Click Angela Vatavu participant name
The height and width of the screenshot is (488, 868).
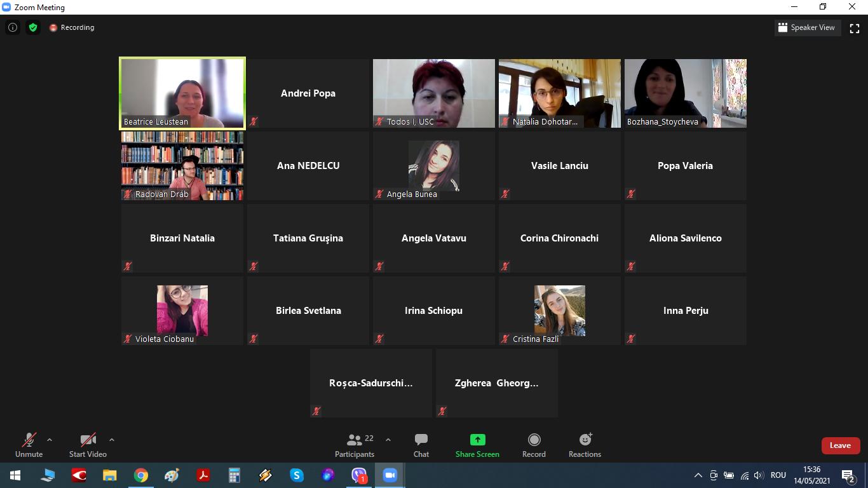pyautogui.click(x=434, y=238)
